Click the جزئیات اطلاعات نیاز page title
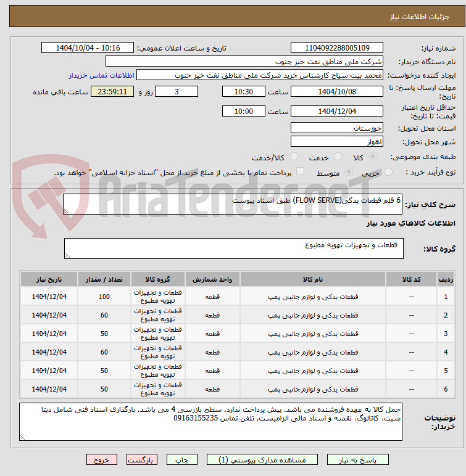The width and height of the screenshot is (466, 476). pyautogui.click(x=420, y=17)
